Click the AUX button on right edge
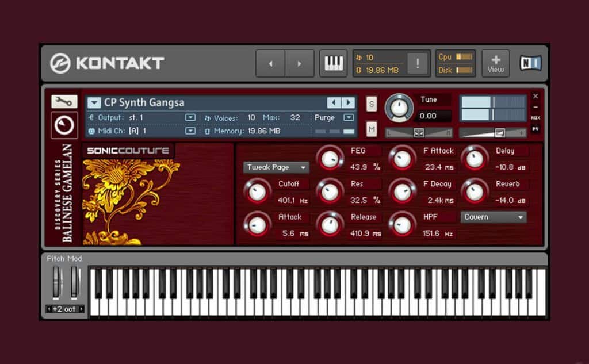589x364 pixels. pos(536,118)
